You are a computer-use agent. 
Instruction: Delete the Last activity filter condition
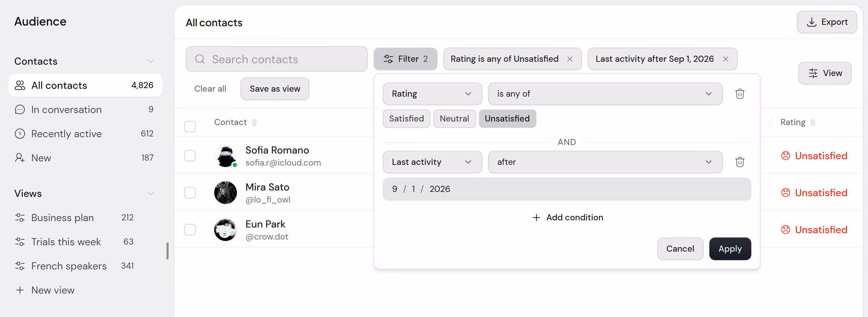[x=740, y=162]
